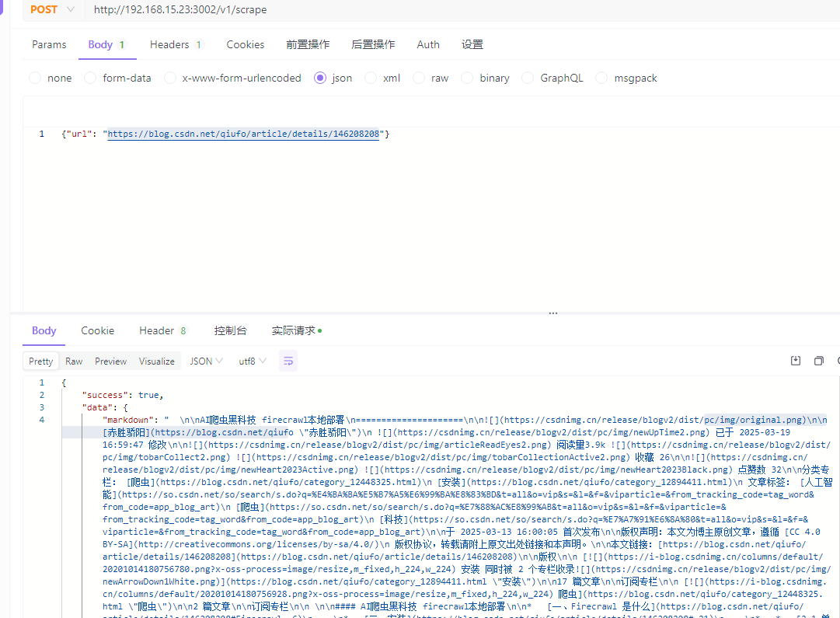Select the response Body tab
The width and height of the screenshot is (840, 618).
44,330
